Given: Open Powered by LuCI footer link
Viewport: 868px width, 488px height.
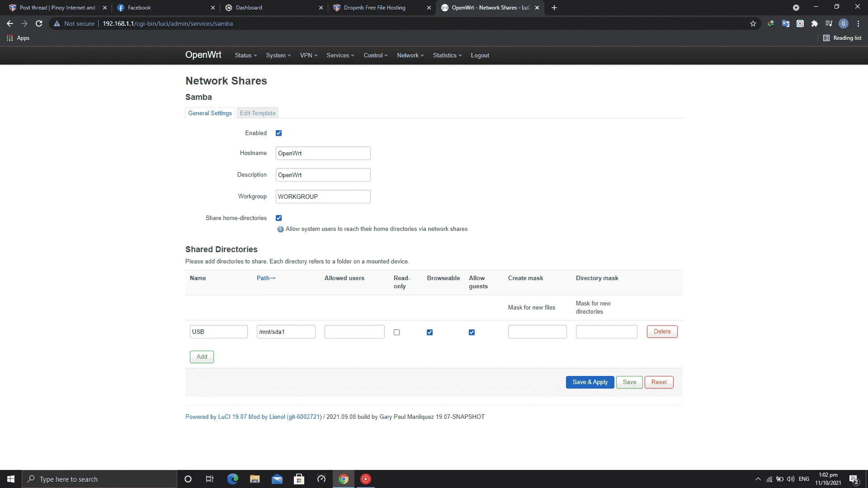Looking at the screenshot, I should 254,417.
